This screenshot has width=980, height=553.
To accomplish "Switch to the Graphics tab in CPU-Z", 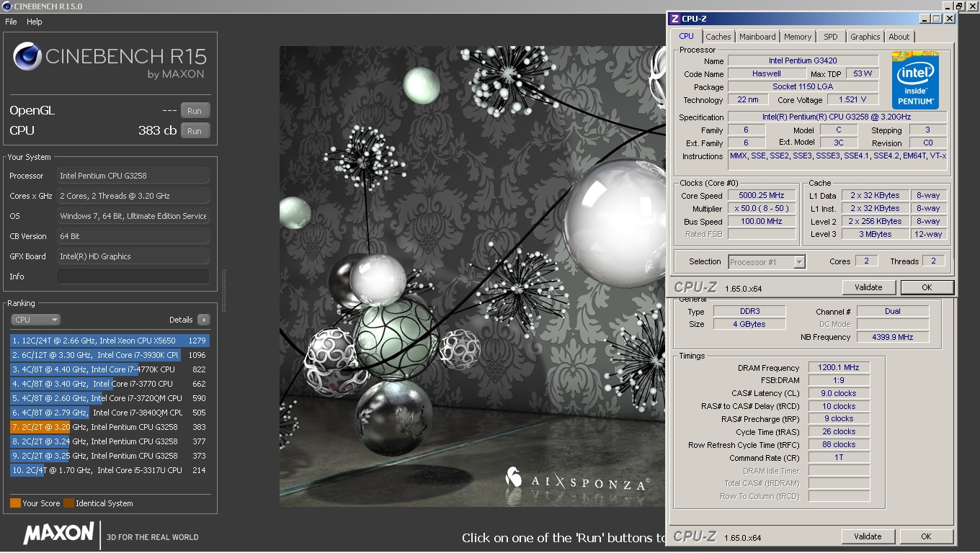I will pos(865,37).
